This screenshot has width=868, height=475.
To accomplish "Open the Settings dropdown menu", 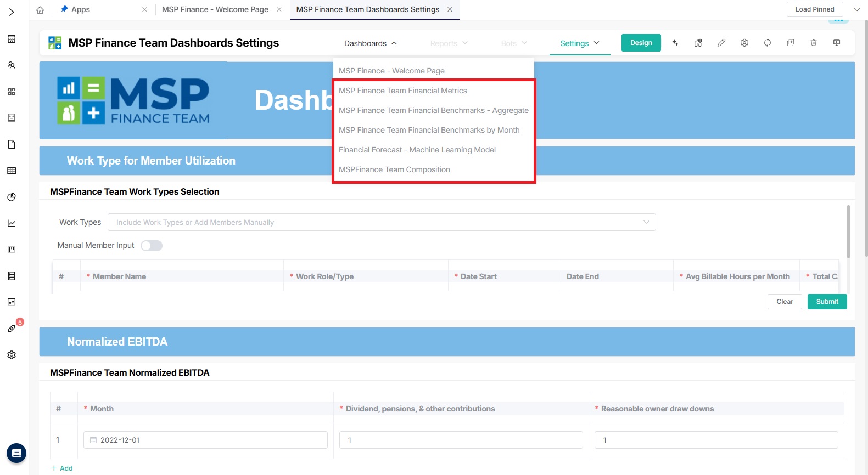I will coord(580,43).
